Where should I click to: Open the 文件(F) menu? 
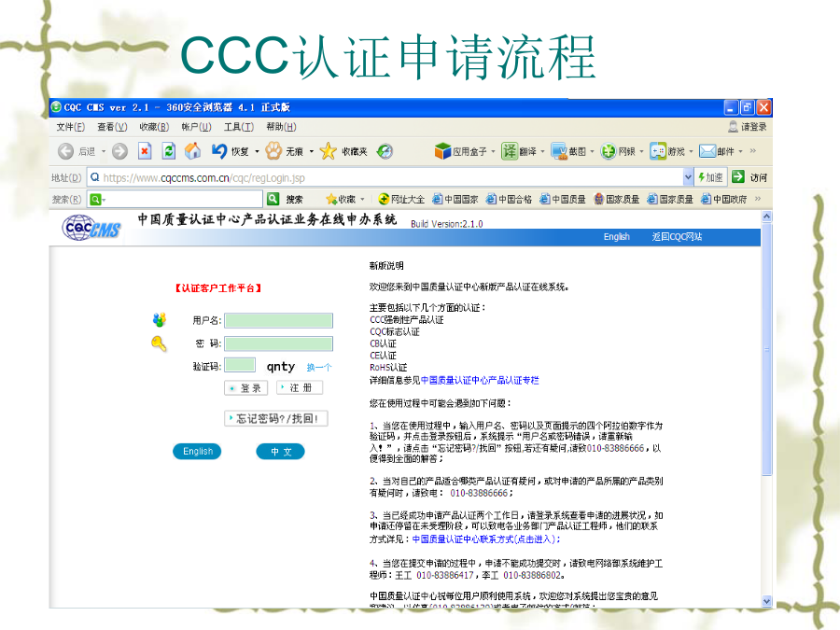71,127
